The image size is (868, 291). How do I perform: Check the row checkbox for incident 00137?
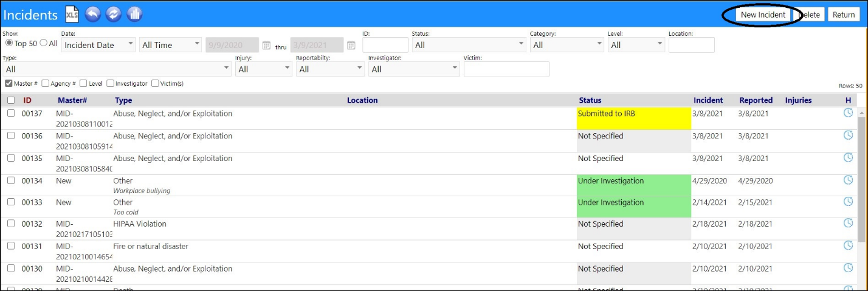click(11, 113)
